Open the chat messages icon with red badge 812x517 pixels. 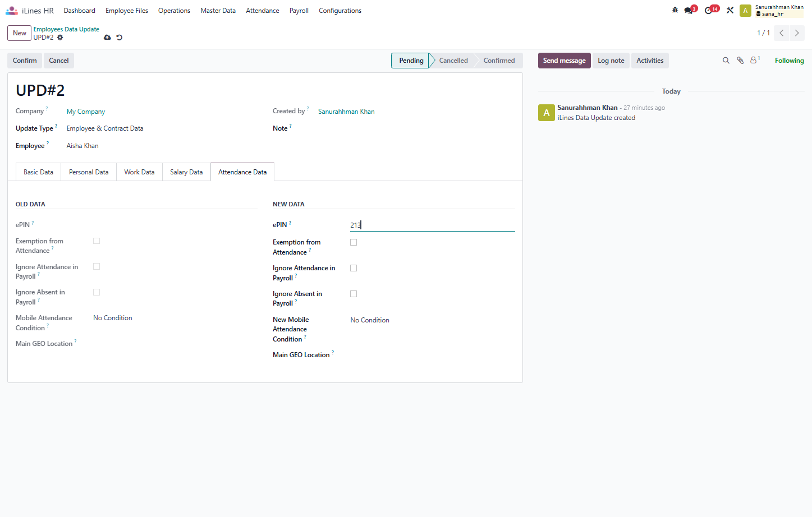click(690, 10)
